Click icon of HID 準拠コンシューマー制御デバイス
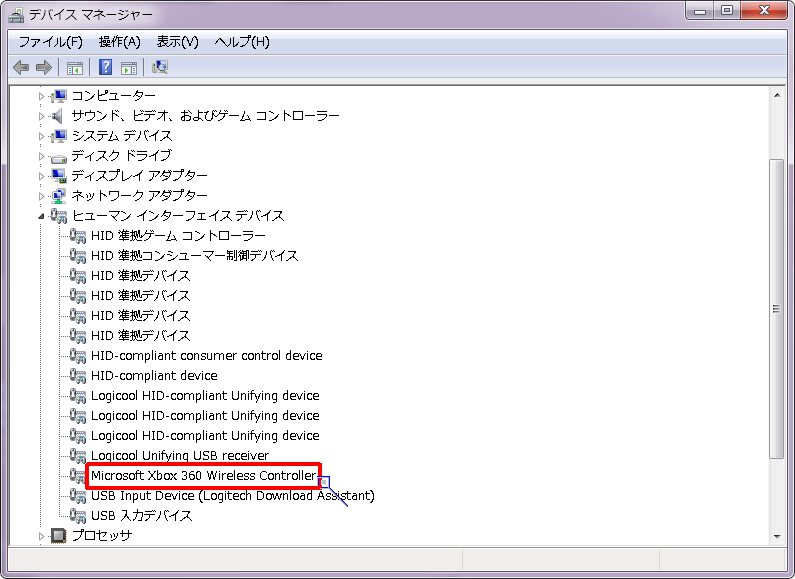The height and width of the screenshot is (579, 795). pos(78,256)
